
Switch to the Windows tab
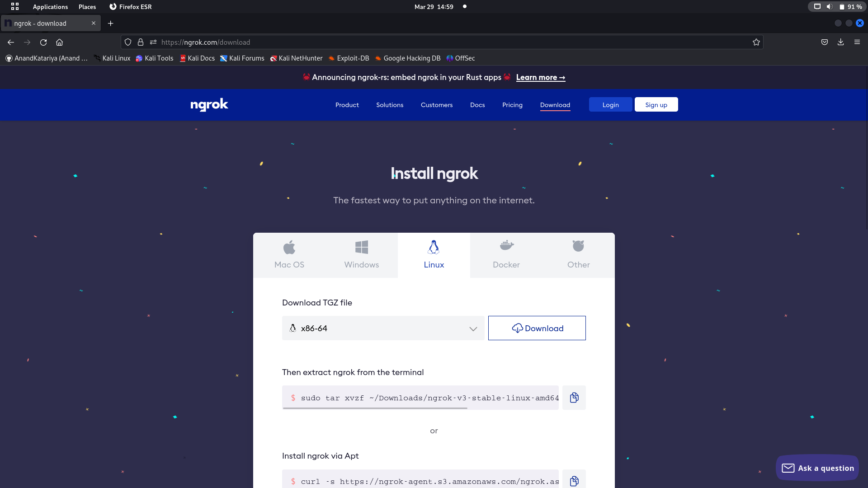pos(361,255)
